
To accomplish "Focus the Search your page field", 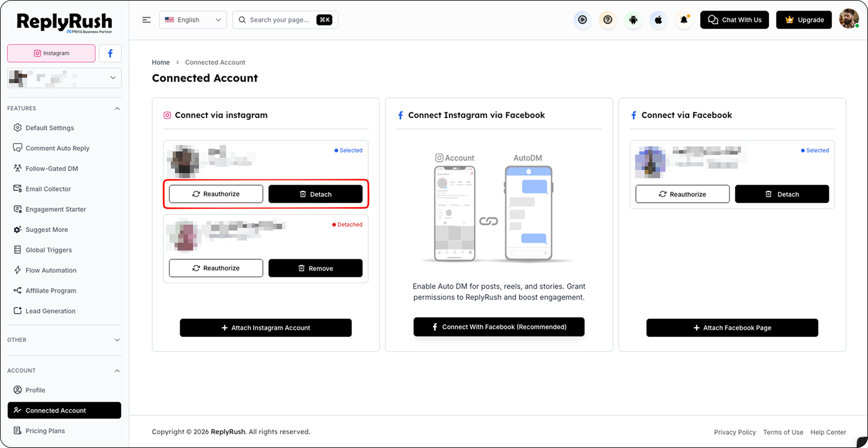I will 285,20.
